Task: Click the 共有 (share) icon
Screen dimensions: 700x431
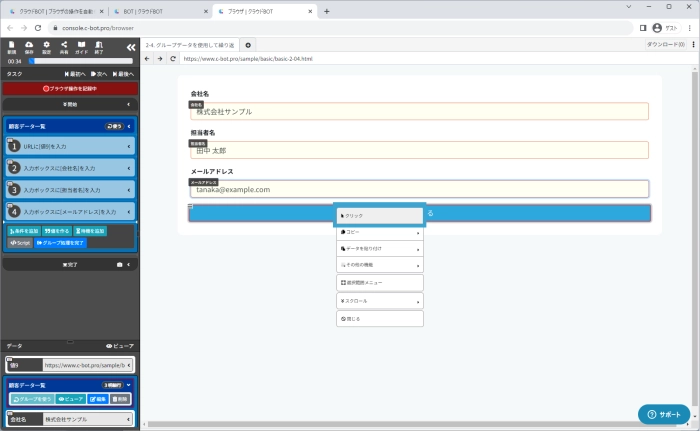Action: (x=64, y=47)
